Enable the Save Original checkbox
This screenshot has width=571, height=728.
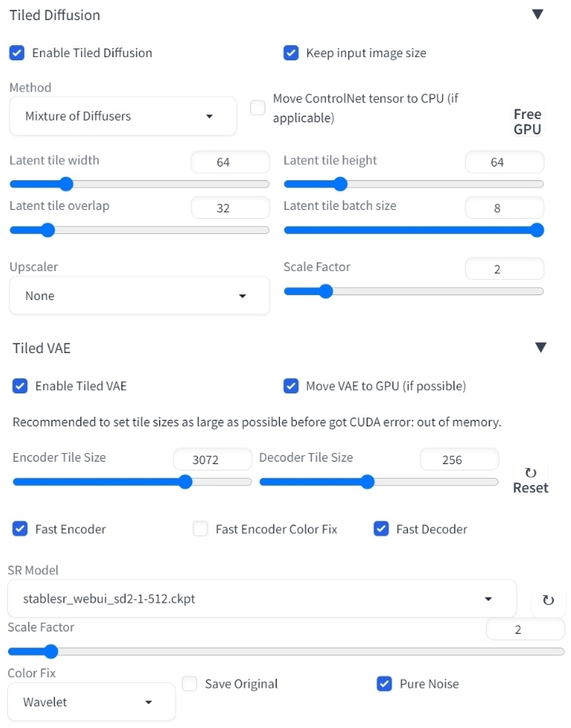click(190, 684)
